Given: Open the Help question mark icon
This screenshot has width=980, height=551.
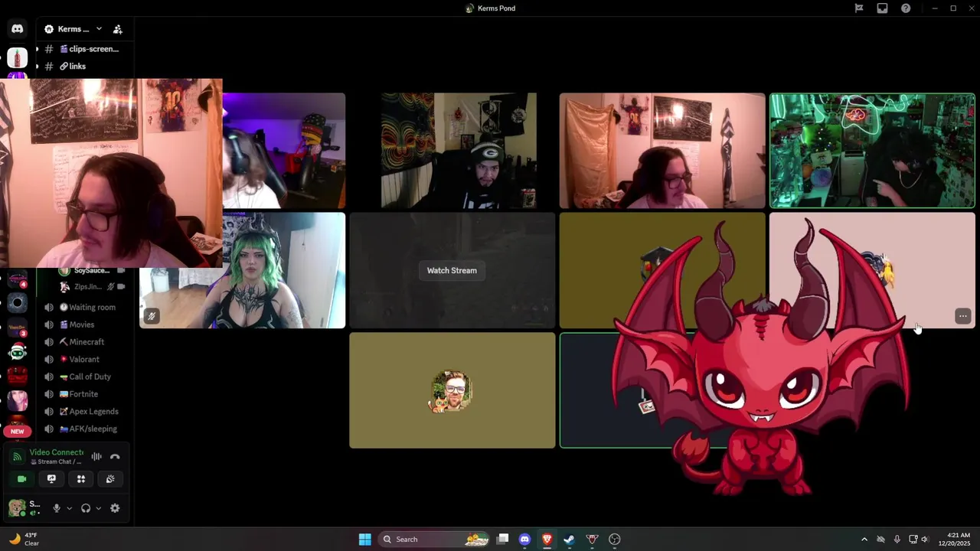Looking at the screenshot, I should (906, 8).
